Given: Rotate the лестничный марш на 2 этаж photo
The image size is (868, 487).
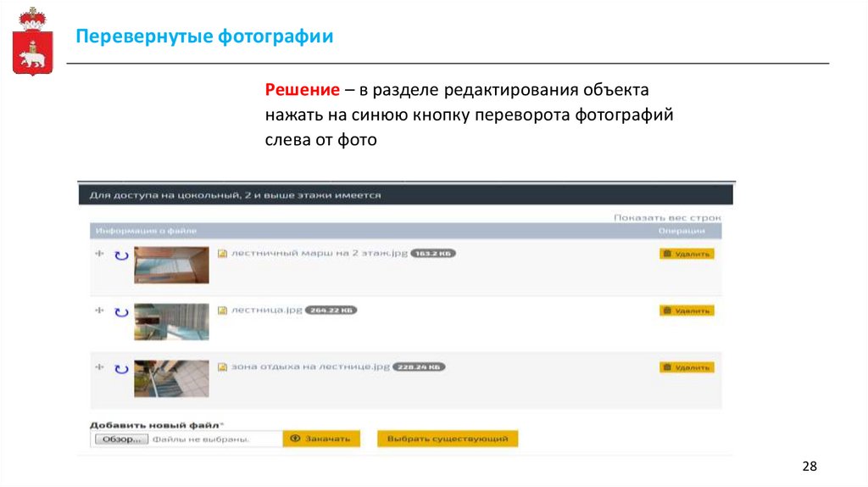Looking at the screenshot, I should (x=121, y=255).
